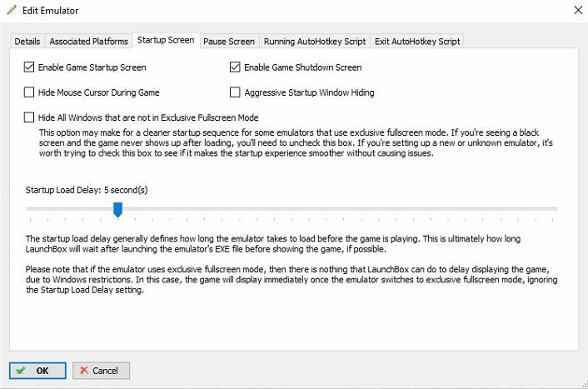Confirm changes with the OK button
This screenshot has height=389, width=588.
pos(37,371)
